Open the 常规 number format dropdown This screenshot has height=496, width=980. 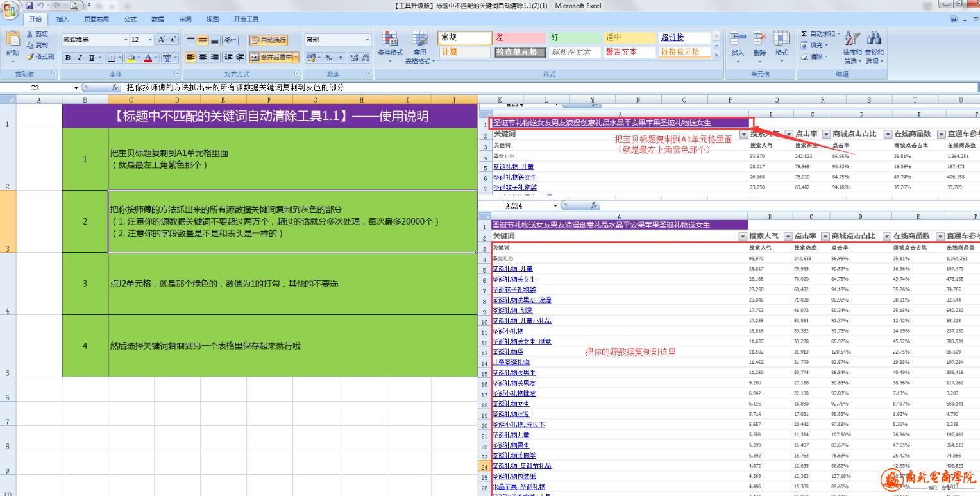coord(367,40)
